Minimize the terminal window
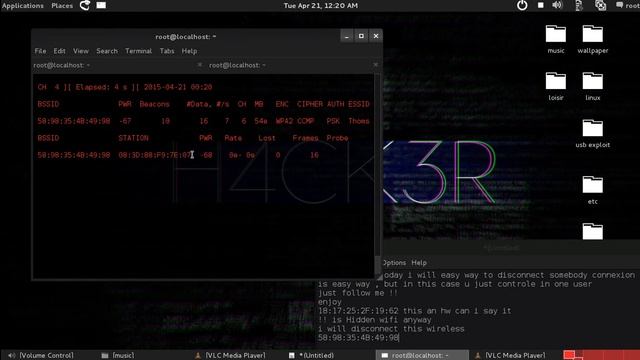This screenshot has width=640, height=360. [x=347, y=36]
